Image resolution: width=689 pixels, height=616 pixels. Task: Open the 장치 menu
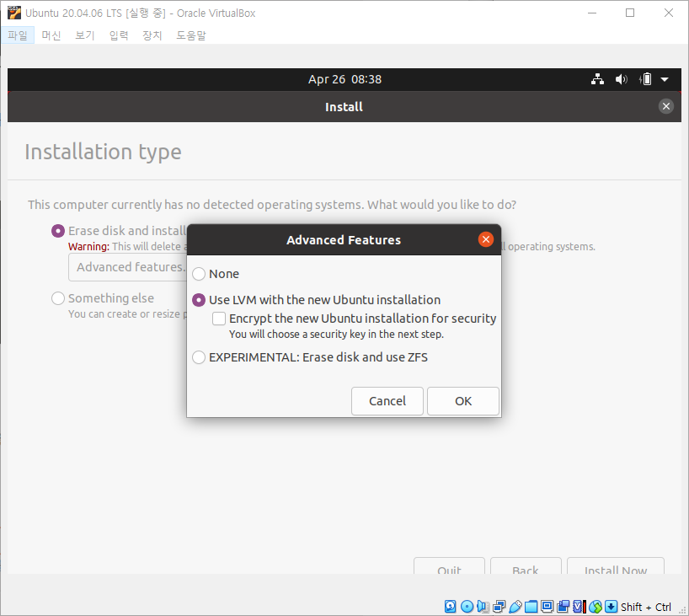click(x=152, y=35)
